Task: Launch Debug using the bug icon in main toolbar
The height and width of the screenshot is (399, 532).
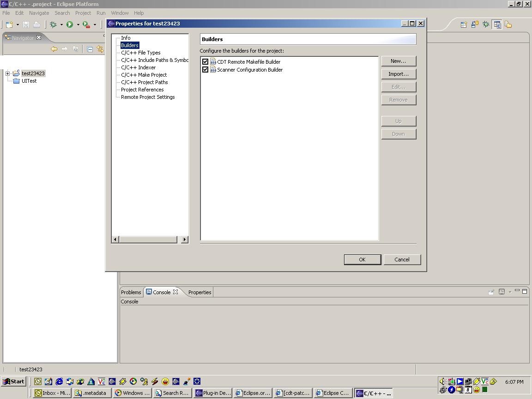Action: pyautogui.click(x=53, y=24)
